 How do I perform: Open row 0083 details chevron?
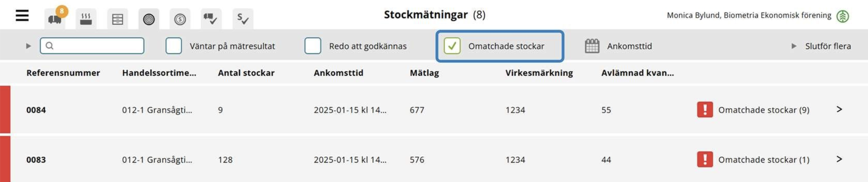pyautogui.click(x=839, y=159)
